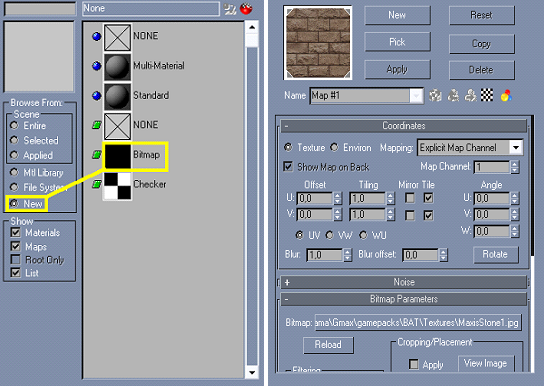Click blue sphere icon beside Multi-Material
The height and width of the screenshot is (386, 544).
[x=96, y=66]
